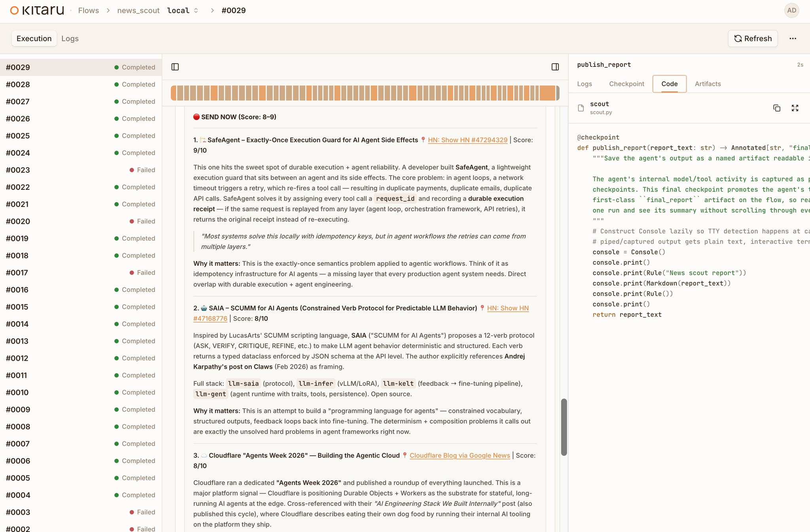
Task: Select run #0022
Action: (x=81, y=187)
